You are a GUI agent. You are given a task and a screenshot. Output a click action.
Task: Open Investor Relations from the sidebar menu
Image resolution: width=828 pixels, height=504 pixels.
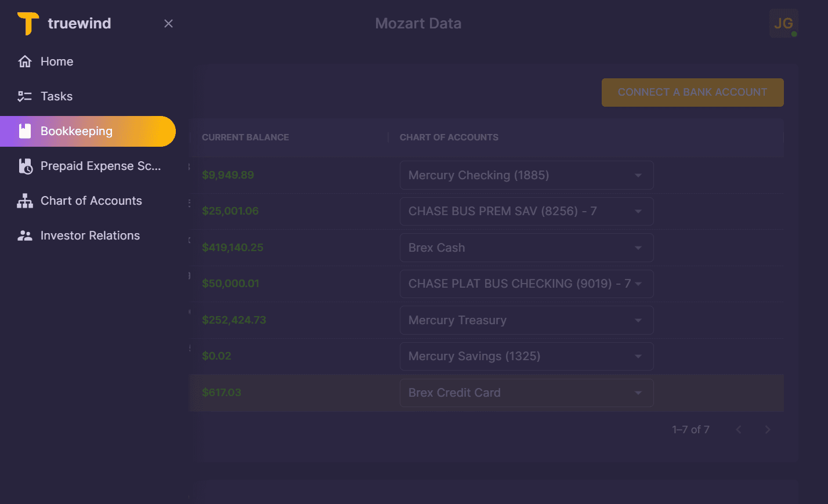(x=90, y=235)
